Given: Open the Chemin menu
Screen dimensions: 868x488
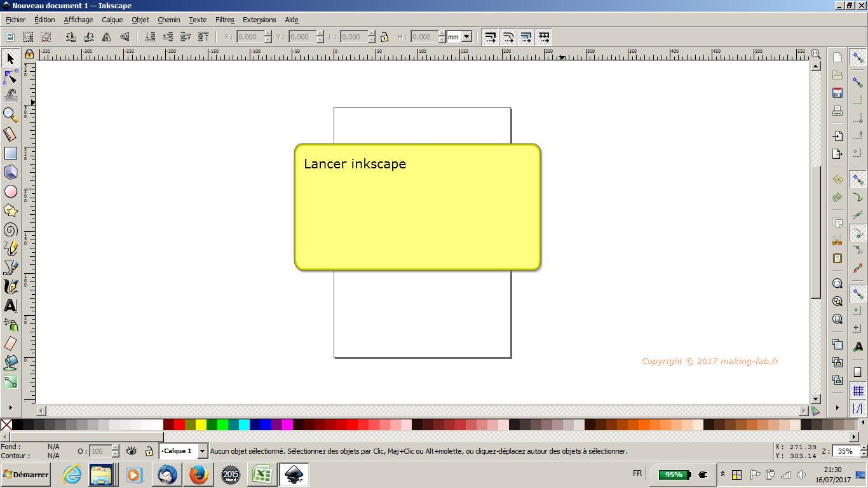Looking at the screenshot, I should pyautogui.click(x=168, y=20).
